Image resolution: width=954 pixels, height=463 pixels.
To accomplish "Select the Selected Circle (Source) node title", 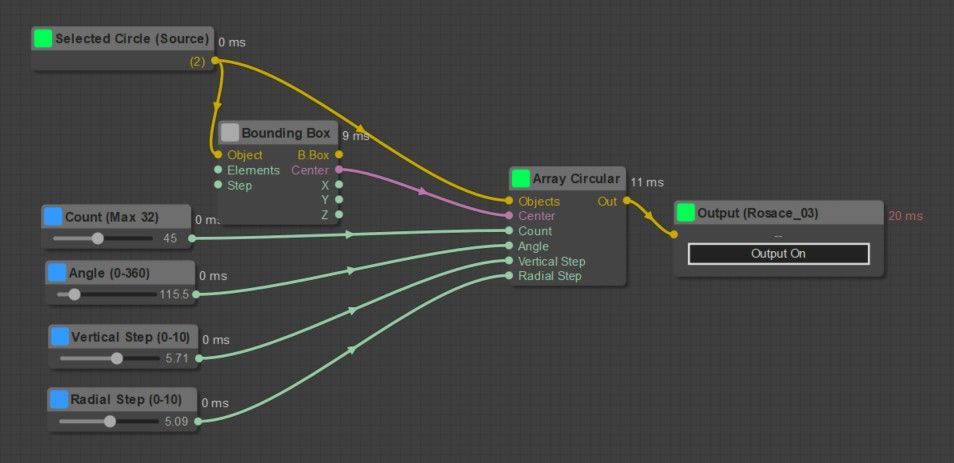I will tap(132, 39).
